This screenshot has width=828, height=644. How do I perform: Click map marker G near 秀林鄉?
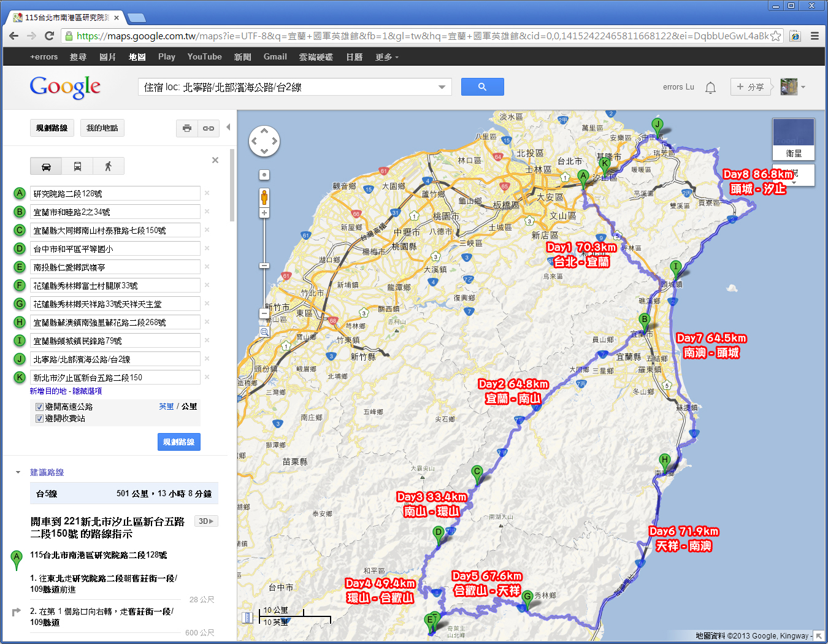click(527, 599)
